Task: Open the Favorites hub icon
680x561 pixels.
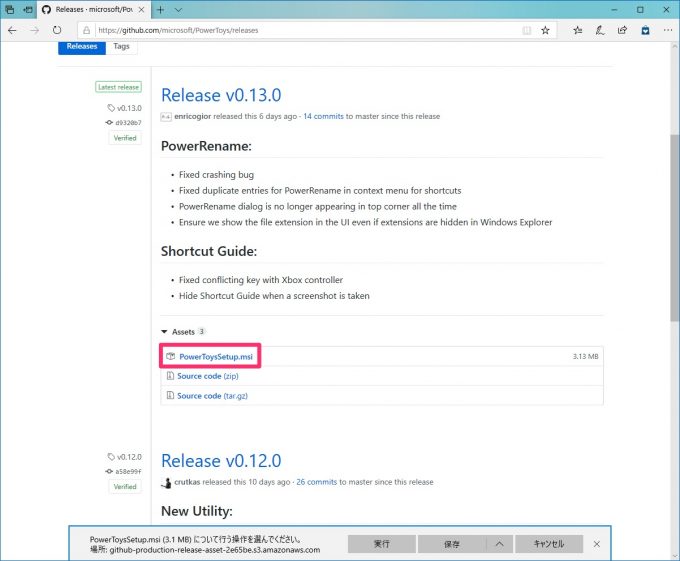Action: point(577,30)
